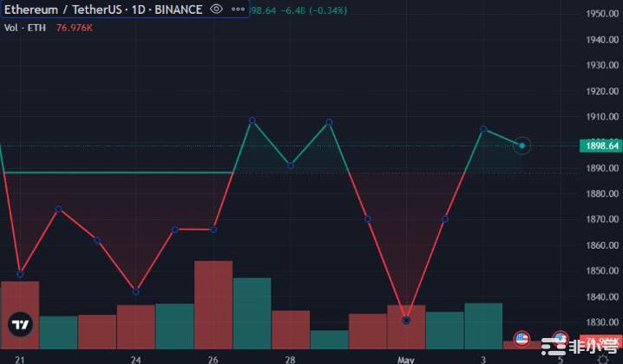Screen dimensions: 623x364
Task: Click the tallest red volume bar
Action: coord(213,303)
